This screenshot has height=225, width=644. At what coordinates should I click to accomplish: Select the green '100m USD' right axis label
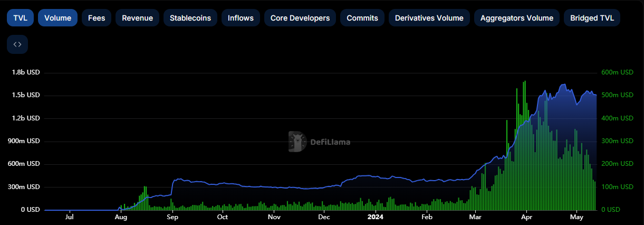pos(617,187)
